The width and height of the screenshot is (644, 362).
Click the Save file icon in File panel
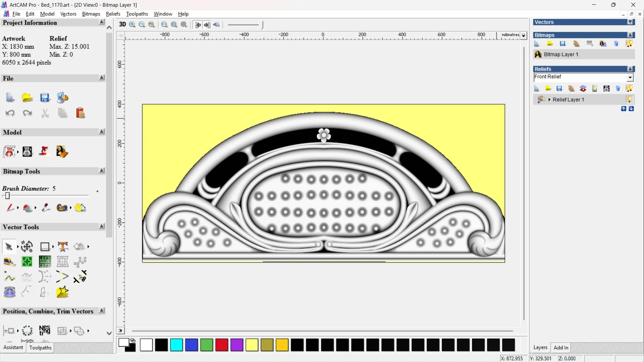(45, 98)
